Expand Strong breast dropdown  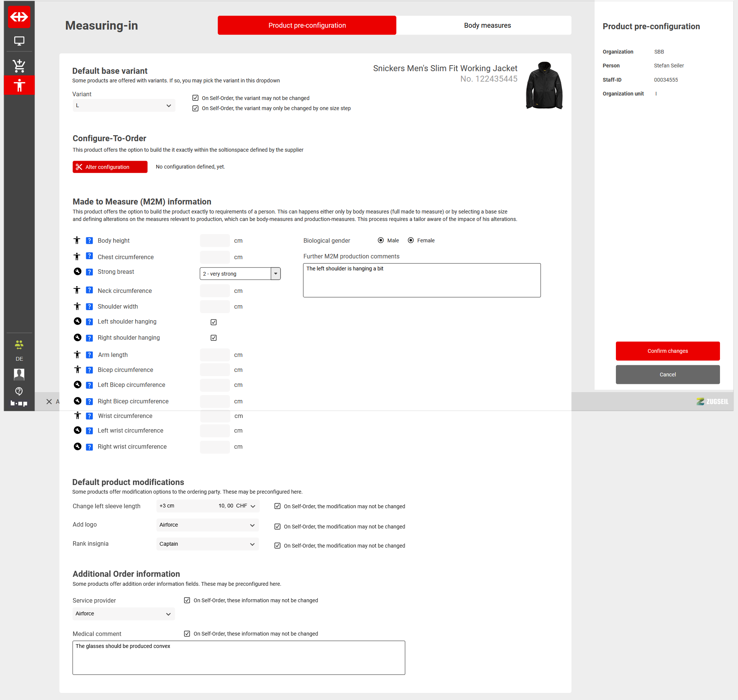[x=276, y=274]
